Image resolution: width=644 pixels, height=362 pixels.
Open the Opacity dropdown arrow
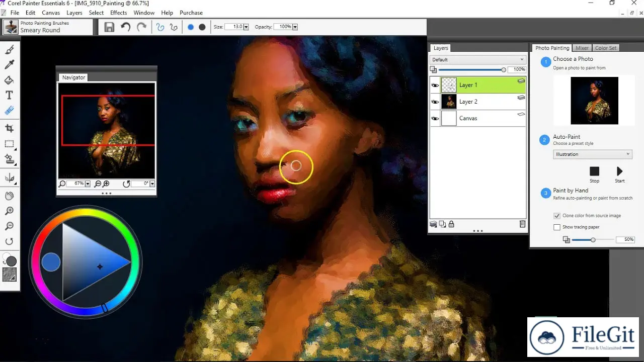295,27
